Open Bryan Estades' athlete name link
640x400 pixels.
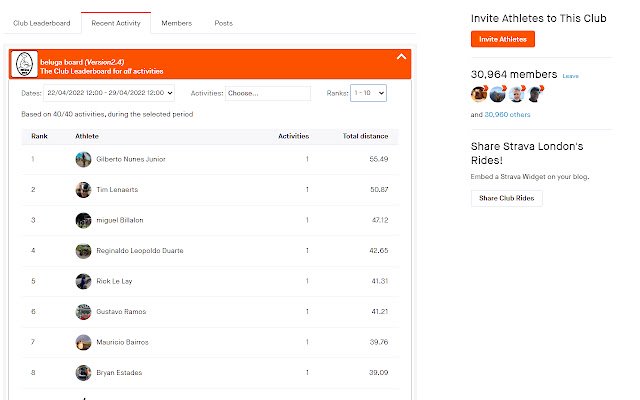[119, 373]
